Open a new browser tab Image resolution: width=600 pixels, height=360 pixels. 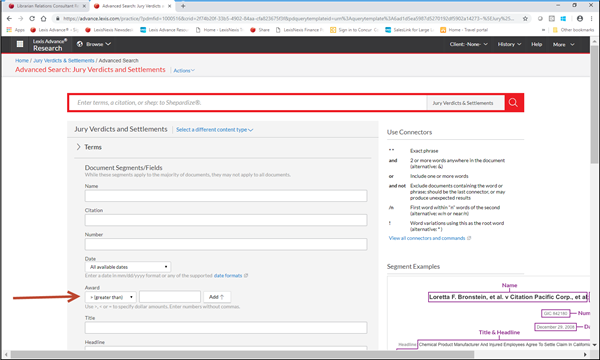click(183, 6)
